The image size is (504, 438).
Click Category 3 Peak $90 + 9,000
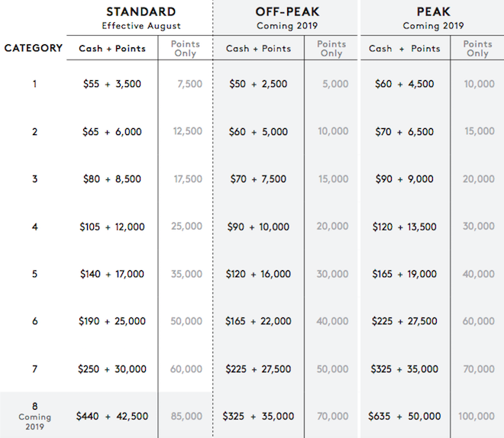coord(404,179)
